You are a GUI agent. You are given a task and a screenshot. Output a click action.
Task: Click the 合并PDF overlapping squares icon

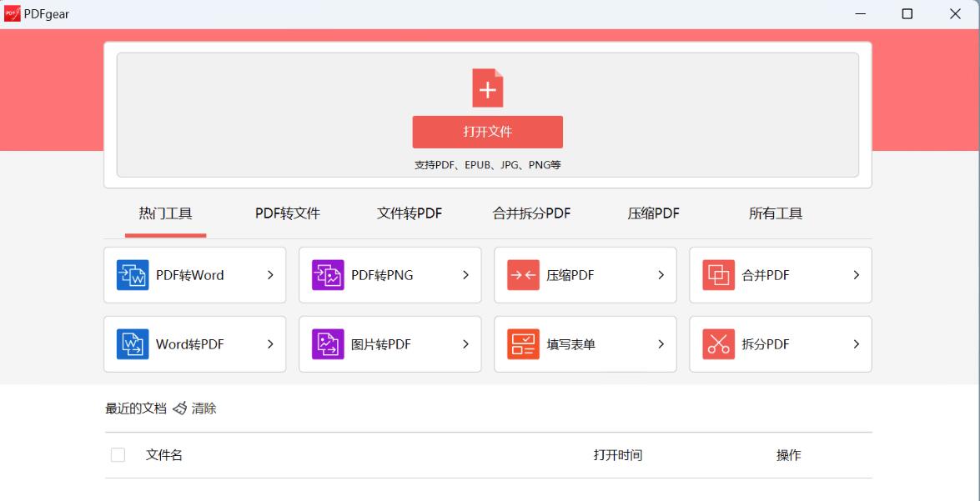tap(719, 275)
